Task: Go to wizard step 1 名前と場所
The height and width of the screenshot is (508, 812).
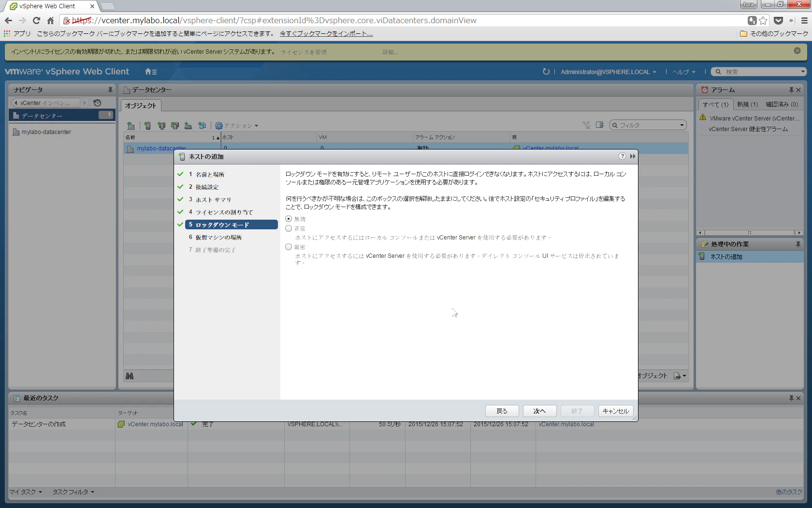Action: [x=210, y=174]
